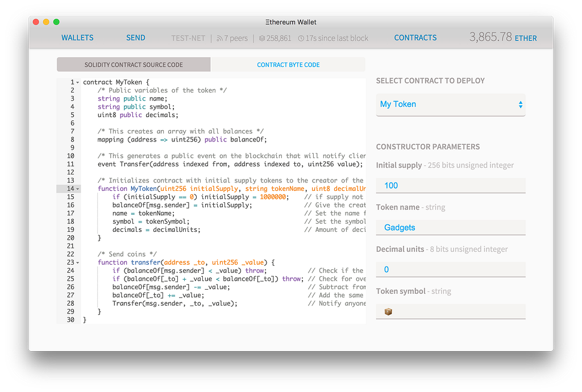This screenshot has width=582, height=392.
Task: Click the peers signal icon
Action: tap(220, 38)
